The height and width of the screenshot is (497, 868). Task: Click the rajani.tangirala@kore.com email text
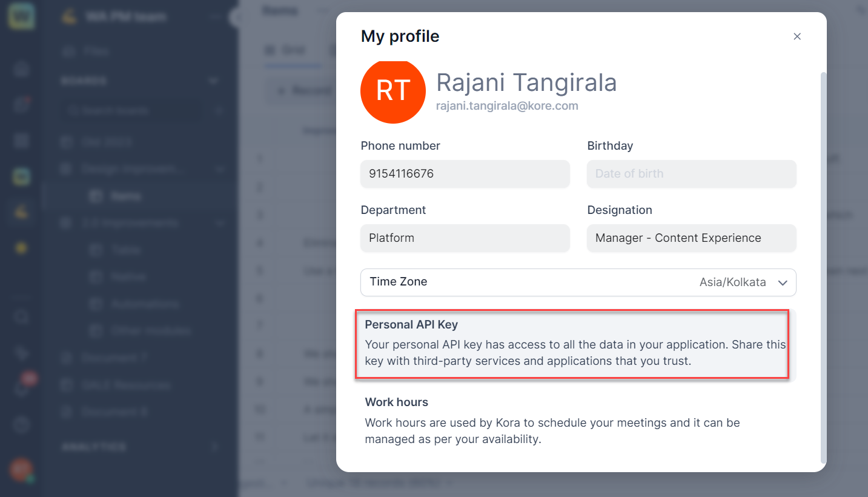pyautogui.click(x=507, y=106)
